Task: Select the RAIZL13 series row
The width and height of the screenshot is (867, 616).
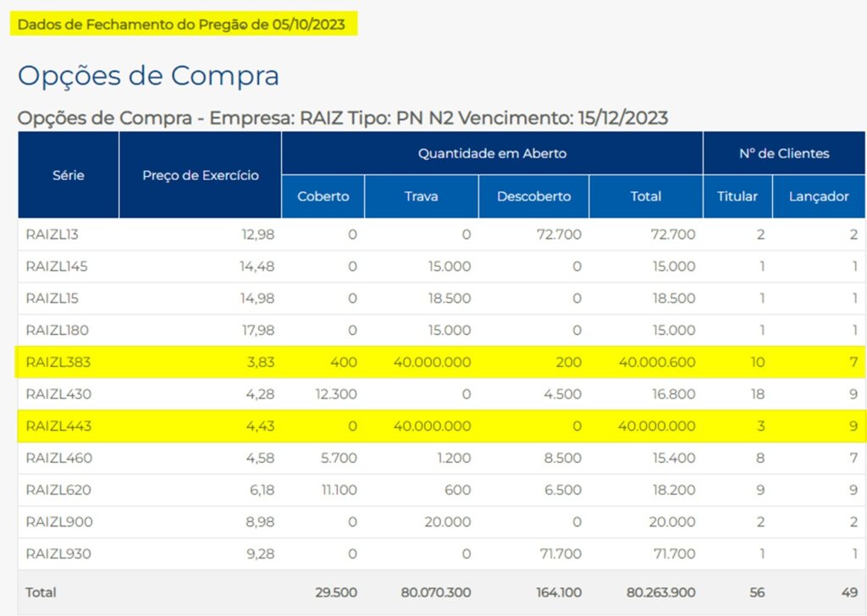Action: [339, 235]
